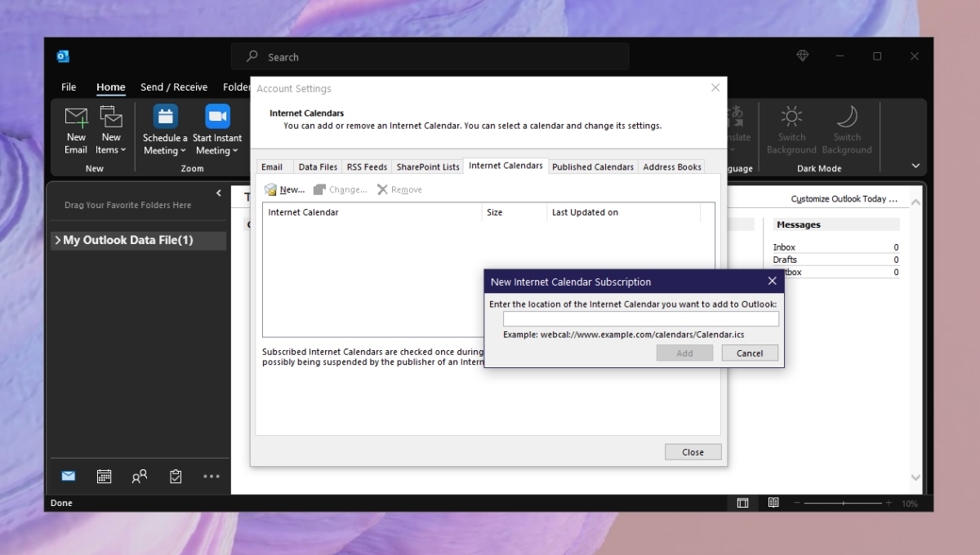
Task: Click the zoom slider in status bar
Action: [842, 504]
